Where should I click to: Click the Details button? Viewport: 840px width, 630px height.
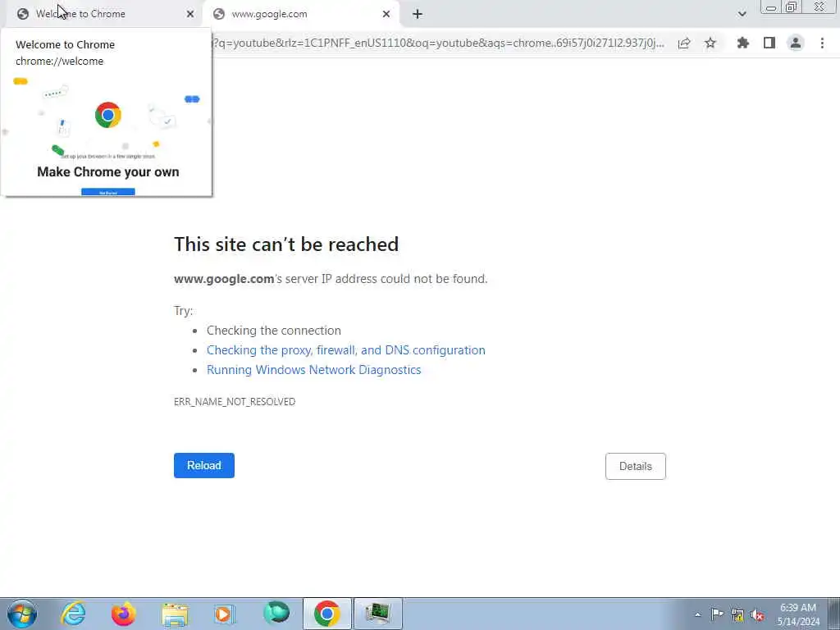point(636,466)
